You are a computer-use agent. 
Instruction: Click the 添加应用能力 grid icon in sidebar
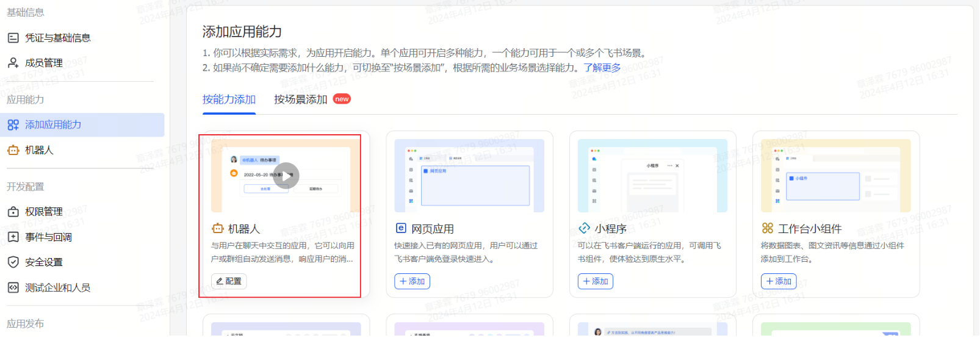(13, 124)
